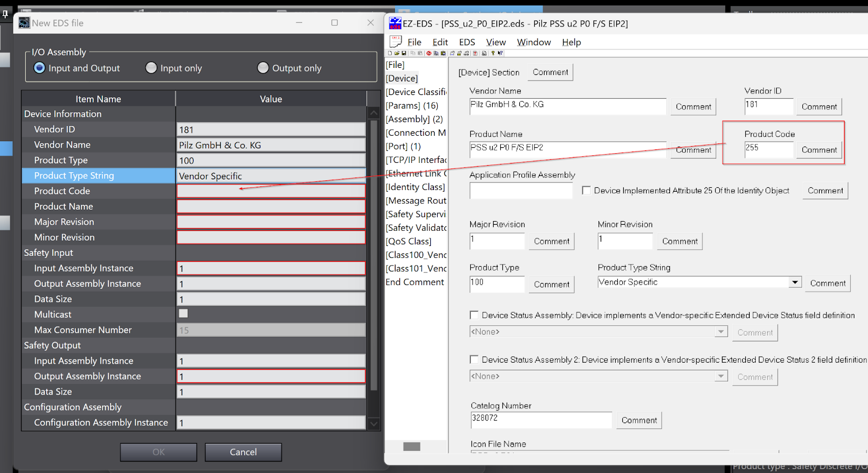Image resolution: width=868 pixels, height=473 pixels.
Task: Open the Device Status Assembly None dropdown
Action: click(721, 332)
